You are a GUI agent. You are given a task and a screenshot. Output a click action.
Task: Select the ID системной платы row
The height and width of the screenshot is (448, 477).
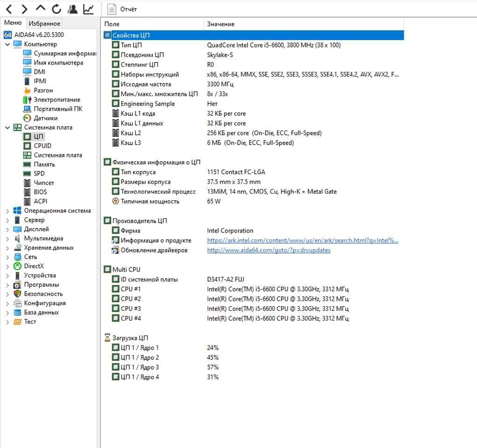[x=254, y=279]
